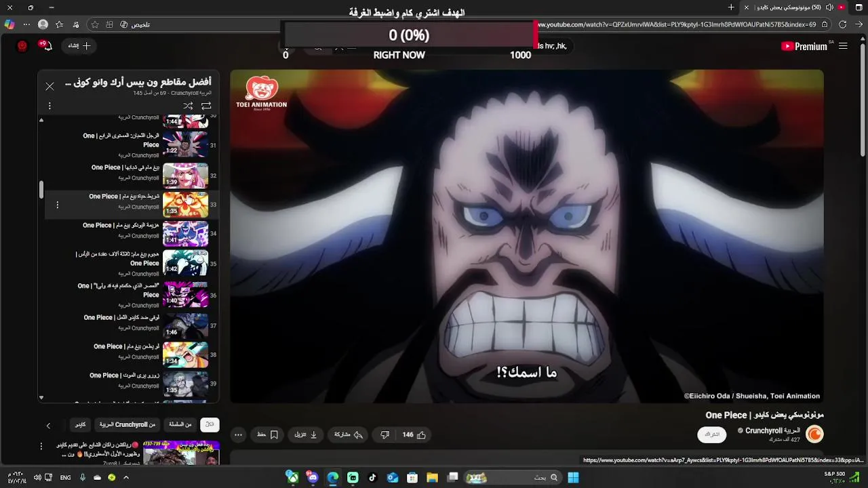This screenshot has height=488, width=868.
Task: Open the Copilot icon in Edge toolbar
Action: [9, 24]
